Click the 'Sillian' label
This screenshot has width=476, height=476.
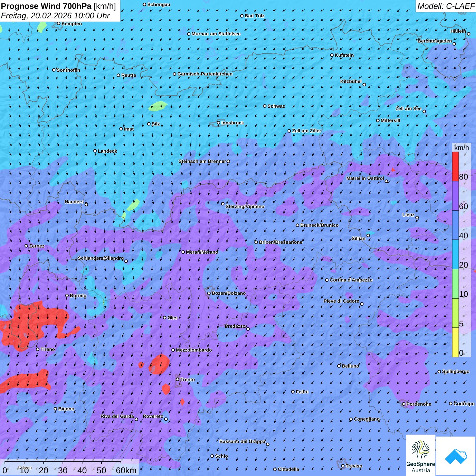click(358, 238)
